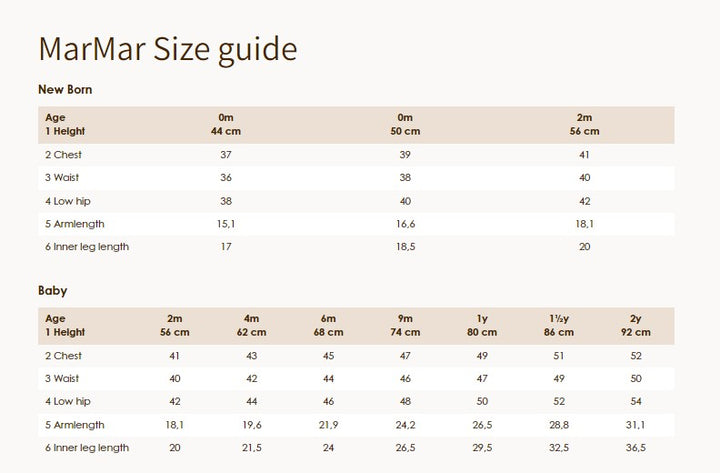The height and width of the screenshot is (473, 720).
Task: Click the 32,5 inner leg length value
Action: pos(559,448)
